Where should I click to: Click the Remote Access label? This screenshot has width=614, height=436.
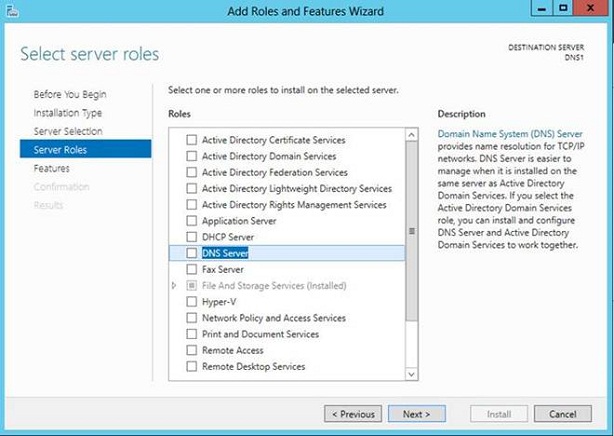coord(233,350)
